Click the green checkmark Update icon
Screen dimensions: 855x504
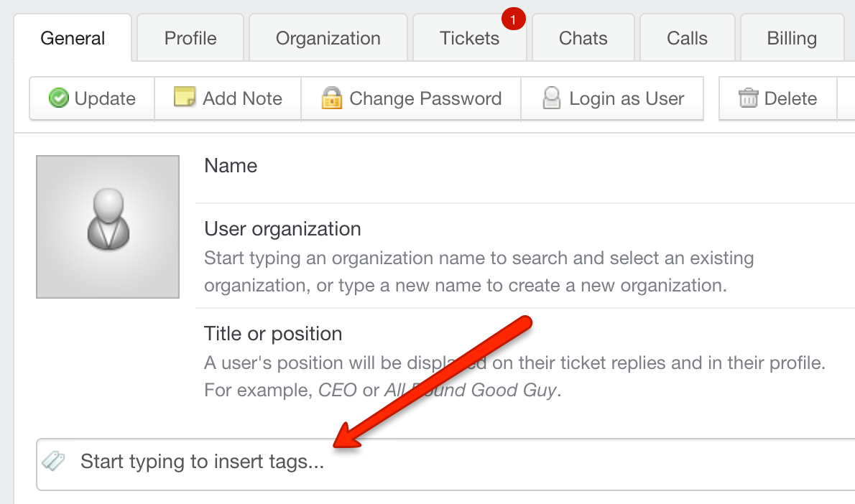[x=58, y=98]
